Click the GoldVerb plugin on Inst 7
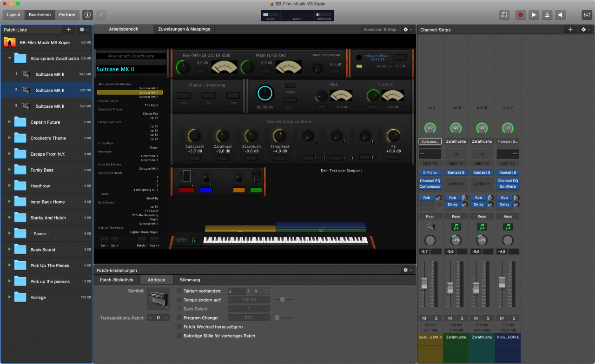595x364 pixels. point(508,186)
